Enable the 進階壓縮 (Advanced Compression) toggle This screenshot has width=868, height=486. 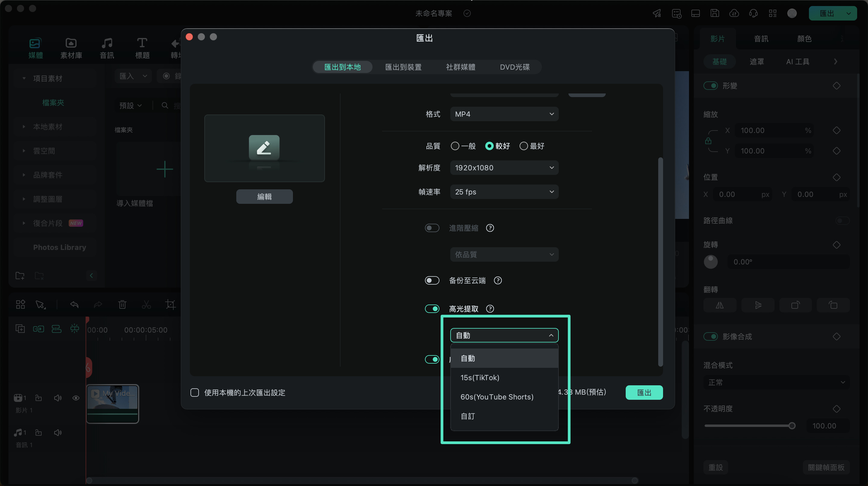(432, 227)
